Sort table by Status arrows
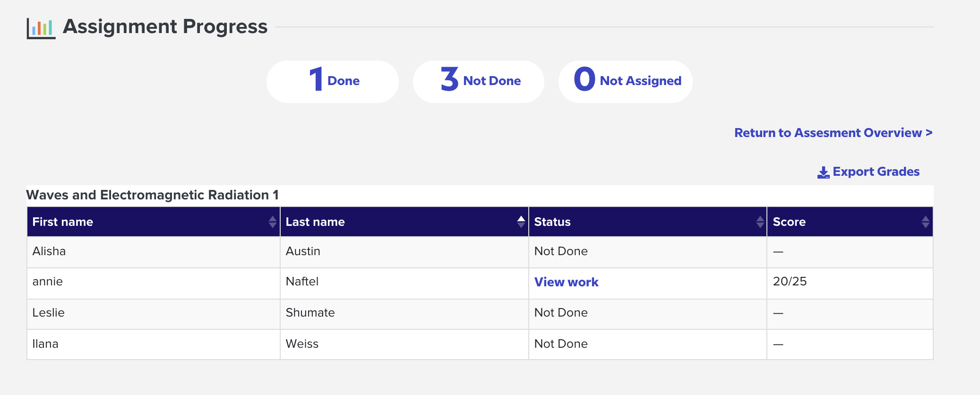 coord(760,222)
